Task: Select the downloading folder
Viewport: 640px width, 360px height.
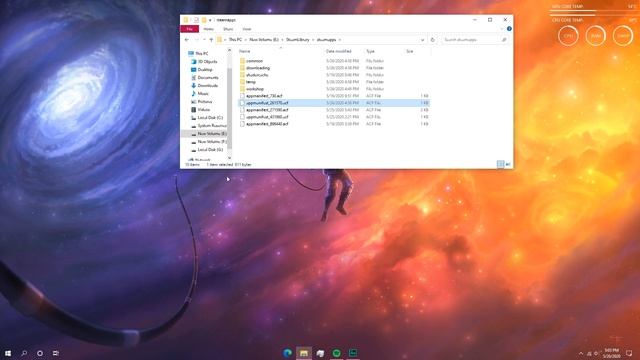Action: [258, 68]
